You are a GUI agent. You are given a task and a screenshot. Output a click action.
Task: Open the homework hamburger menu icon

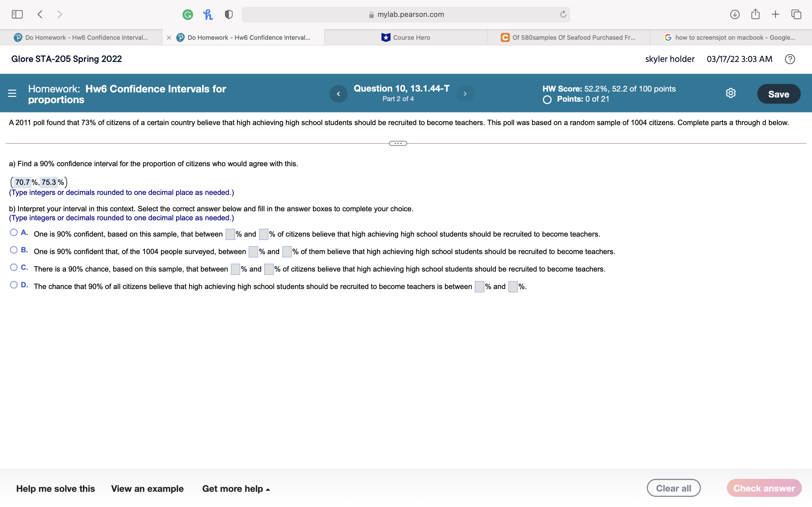[12, 93]
